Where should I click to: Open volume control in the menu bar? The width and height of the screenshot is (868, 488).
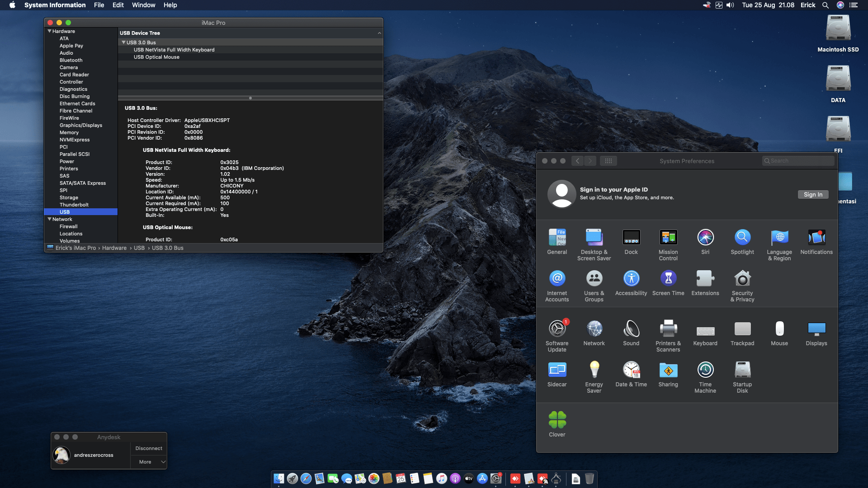[x=730, y=5]
